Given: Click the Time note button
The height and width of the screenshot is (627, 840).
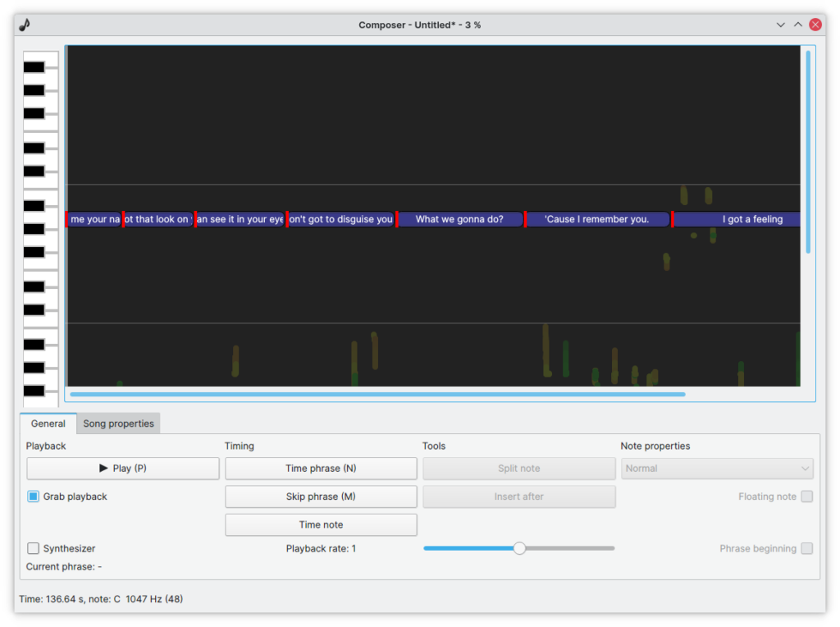Looking at the screenshot, I should coord(321,524).
